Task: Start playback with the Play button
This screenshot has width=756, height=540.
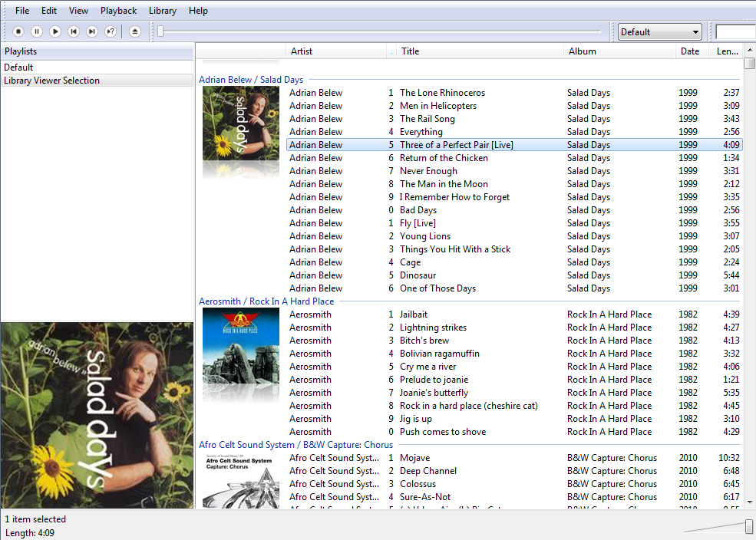Action: 55,31
